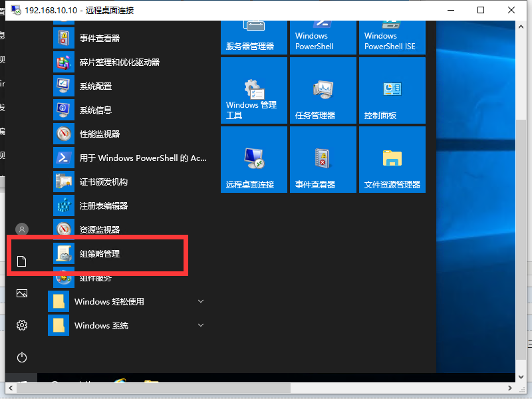Click the Power icon in the start menu sidebar
Viewport: 532px width, 399px height.
(x=22, y=357)
